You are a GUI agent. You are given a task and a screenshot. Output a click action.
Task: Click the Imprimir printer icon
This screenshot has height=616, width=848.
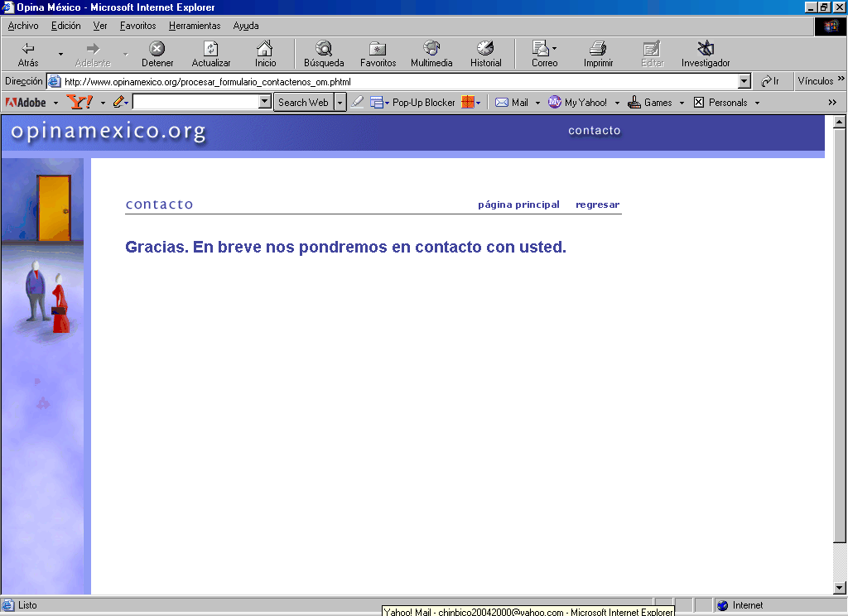pyautogui.click(x=598, y=49)
